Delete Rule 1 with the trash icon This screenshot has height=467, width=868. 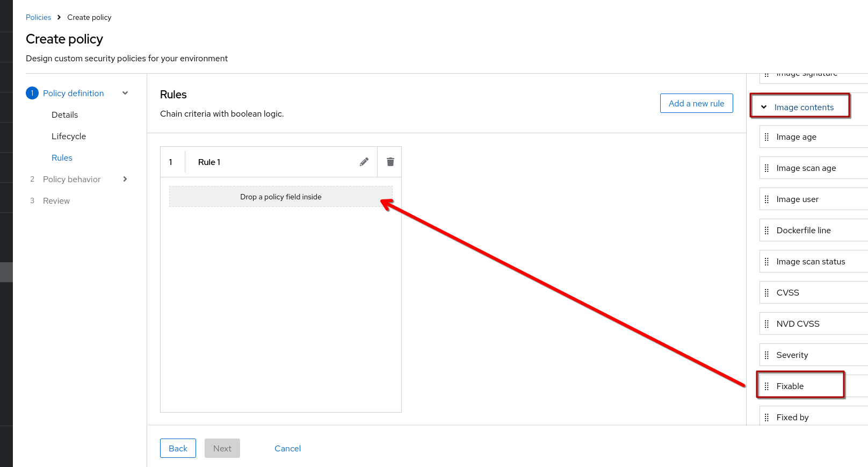tap(390, 162)
